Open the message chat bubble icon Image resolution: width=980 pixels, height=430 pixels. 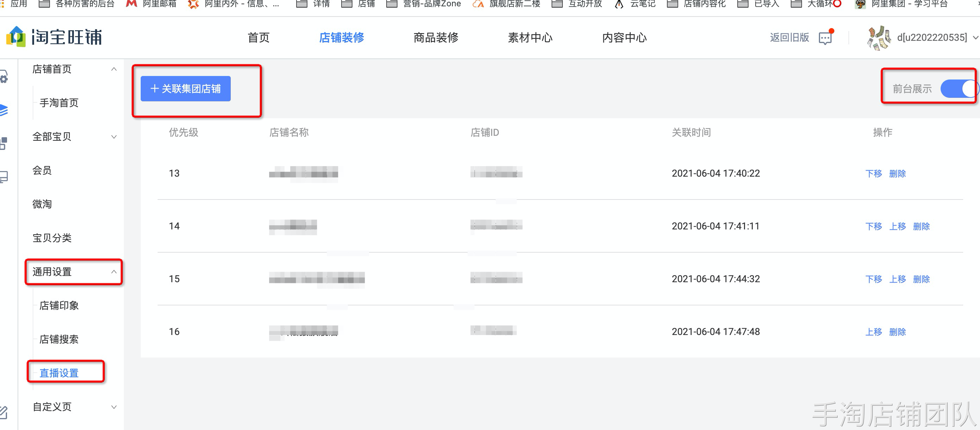point(825,38)
